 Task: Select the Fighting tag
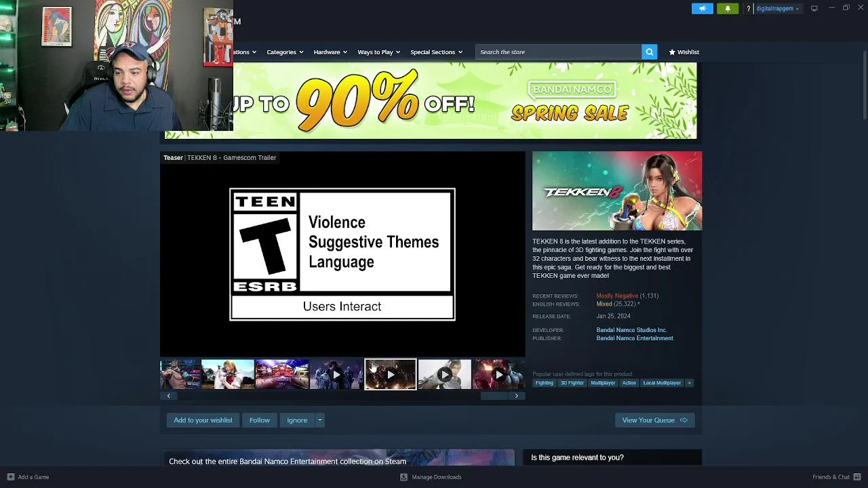545,383
